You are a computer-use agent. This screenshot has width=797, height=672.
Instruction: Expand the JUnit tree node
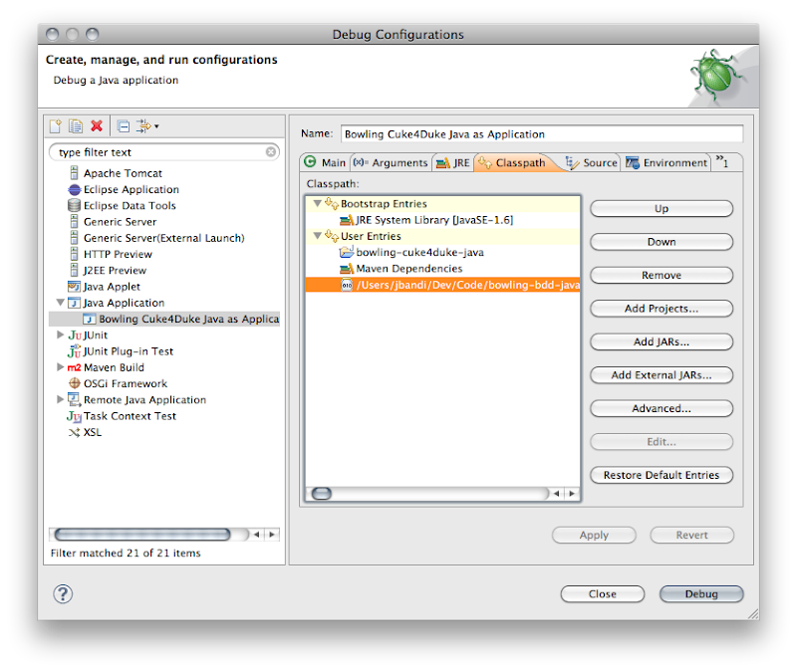pyautogui.click(x=60, y=335)
